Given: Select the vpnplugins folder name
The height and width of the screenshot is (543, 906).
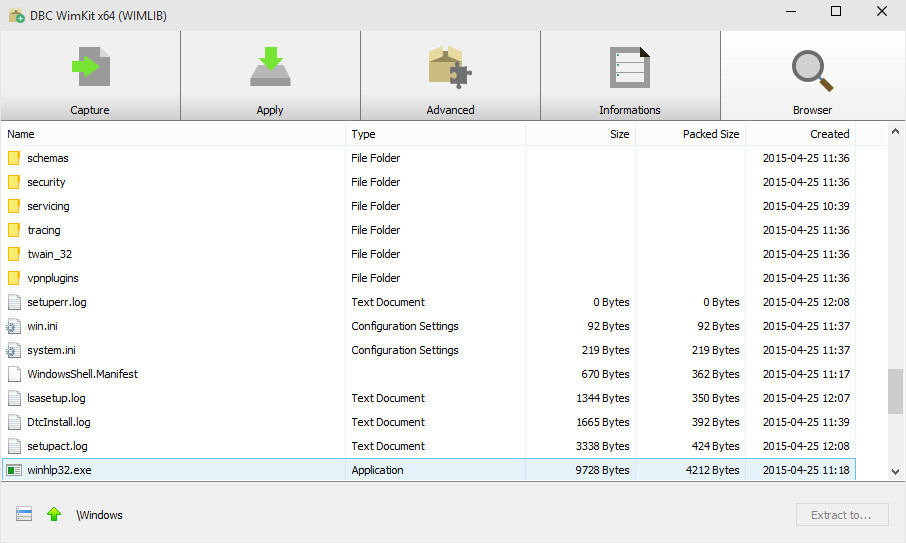Looking at the screenshot, I should (53, 278).
